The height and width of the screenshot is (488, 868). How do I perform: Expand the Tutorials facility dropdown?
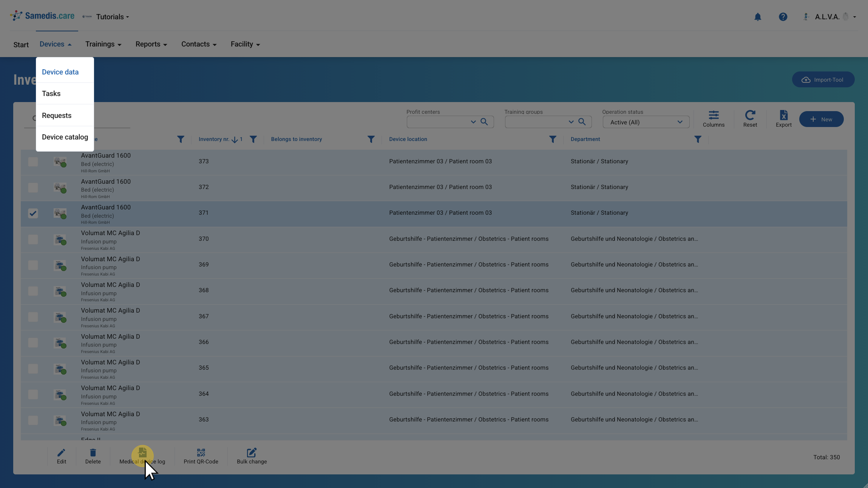(113, 17)
